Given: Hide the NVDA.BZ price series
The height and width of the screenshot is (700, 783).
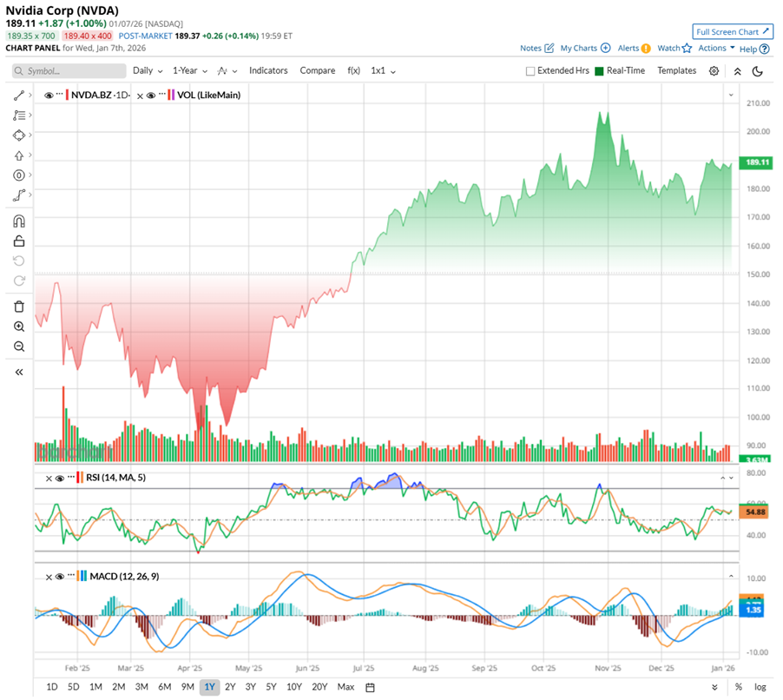Looking at the screenshot, I should click(x=49, y=95).
